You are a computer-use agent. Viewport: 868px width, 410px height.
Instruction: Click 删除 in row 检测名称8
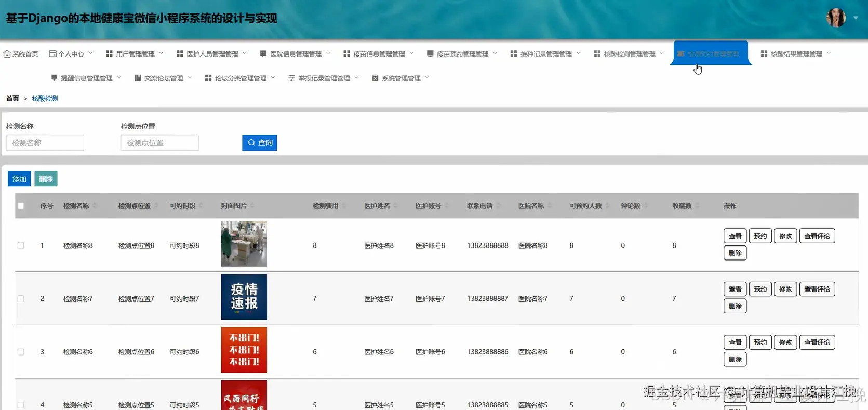click(x=735, y=253)
